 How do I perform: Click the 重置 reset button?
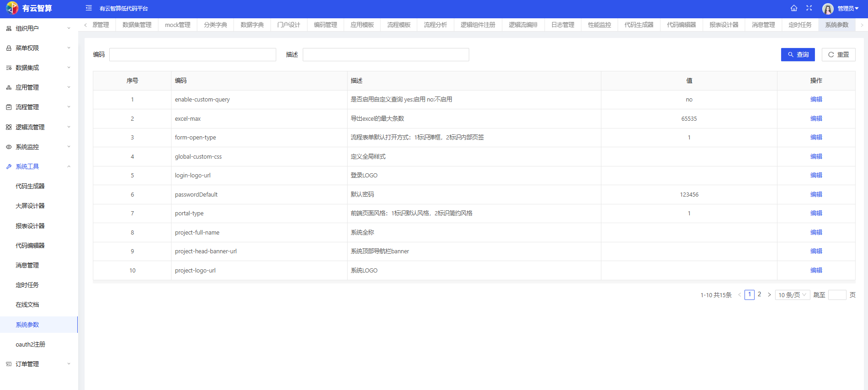(x=838, y=54)
